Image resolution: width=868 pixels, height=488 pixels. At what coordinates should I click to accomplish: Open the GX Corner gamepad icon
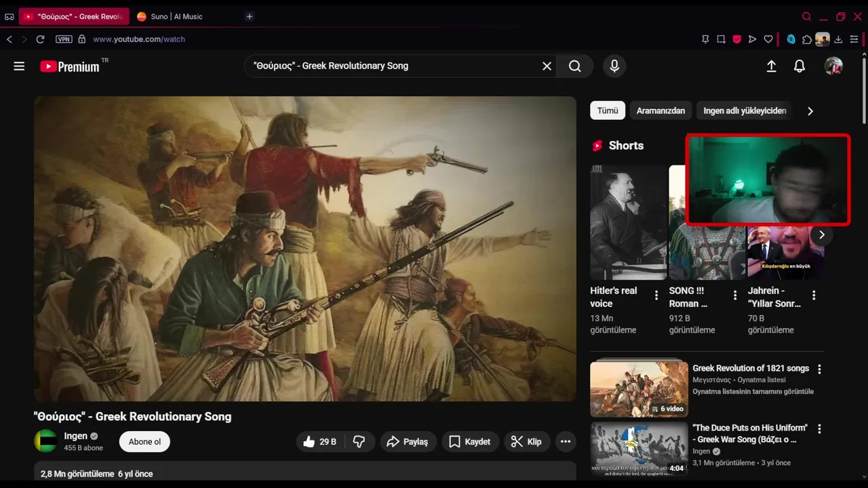point(9,16)
